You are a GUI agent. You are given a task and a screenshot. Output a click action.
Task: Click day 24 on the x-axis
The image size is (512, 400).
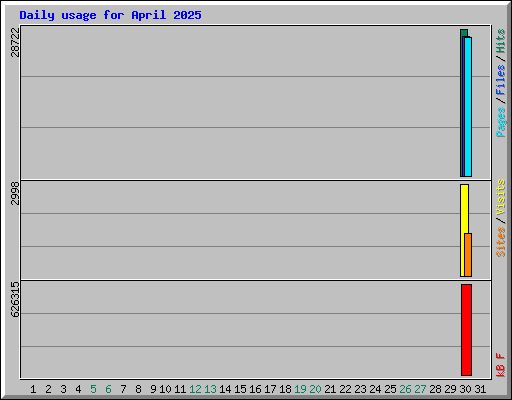(375, 389)
